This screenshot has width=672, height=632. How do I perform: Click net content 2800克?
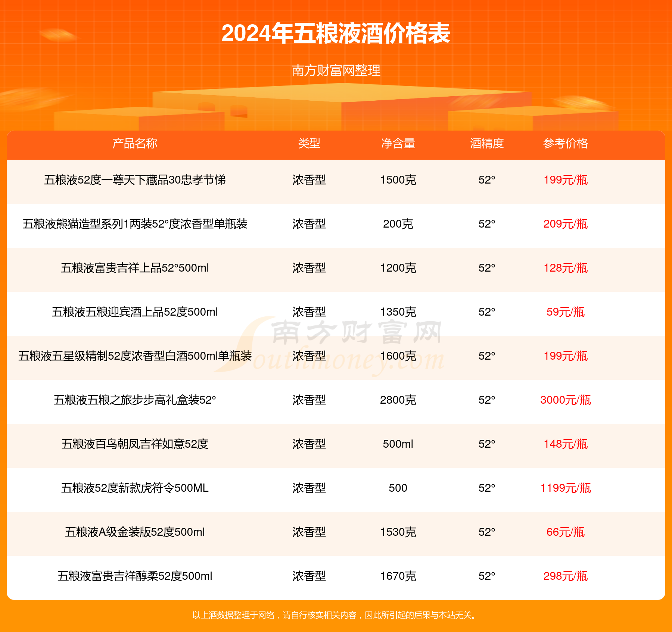point(398,400)
